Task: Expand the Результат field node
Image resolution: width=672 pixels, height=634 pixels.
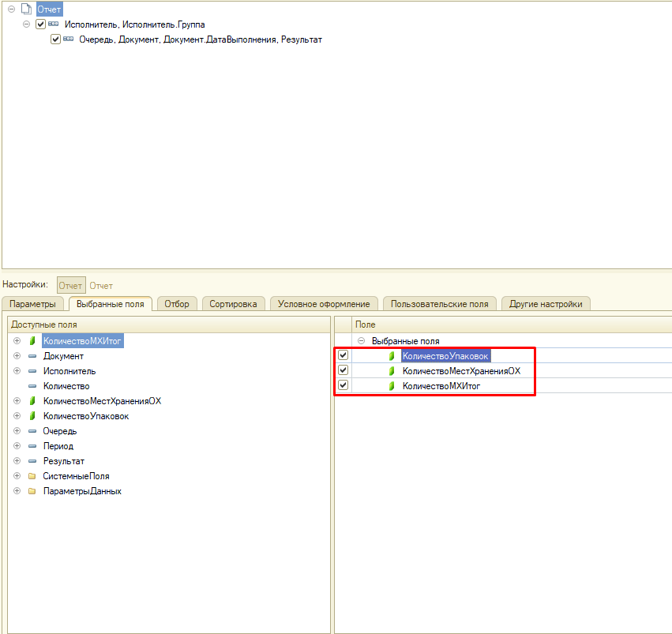Action: pyautogui.click(x=17, y=461)
